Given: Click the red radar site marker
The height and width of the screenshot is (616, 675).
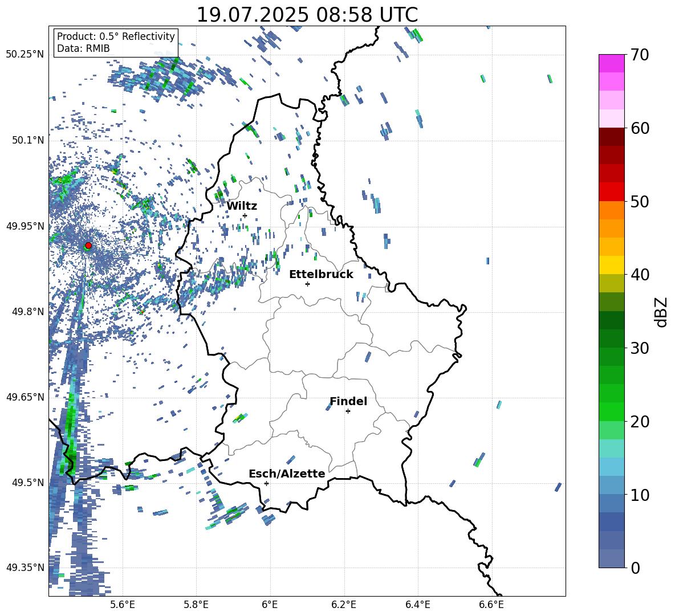Looking at the screenshot, I should [x=88, y=245].
